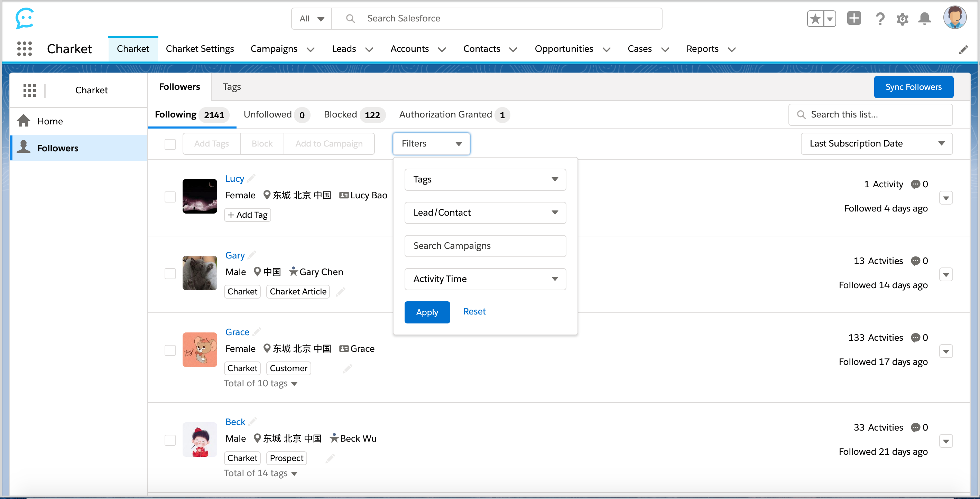
Task: Apply the selected filters
Action: coord(427,312)
